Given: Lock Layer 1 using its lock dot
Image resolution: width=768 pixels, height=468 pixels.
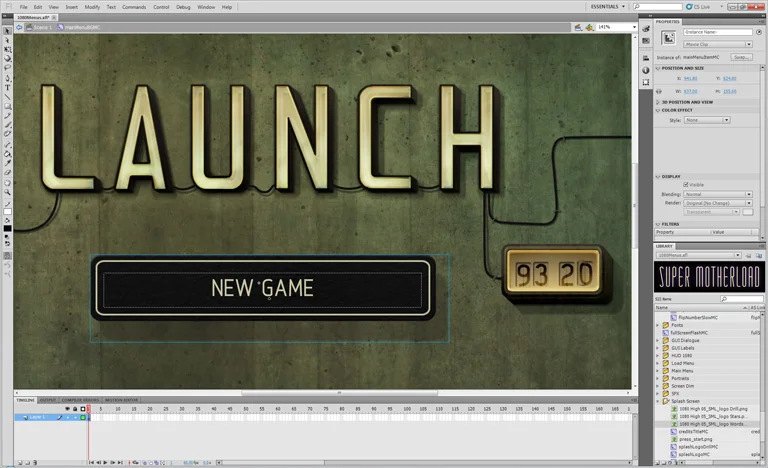Looking at the screenshot, I should [x=75, y=418].
